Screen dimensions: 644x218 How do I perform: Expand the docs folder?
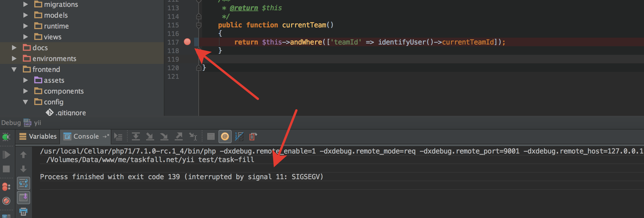coord(14,48)
